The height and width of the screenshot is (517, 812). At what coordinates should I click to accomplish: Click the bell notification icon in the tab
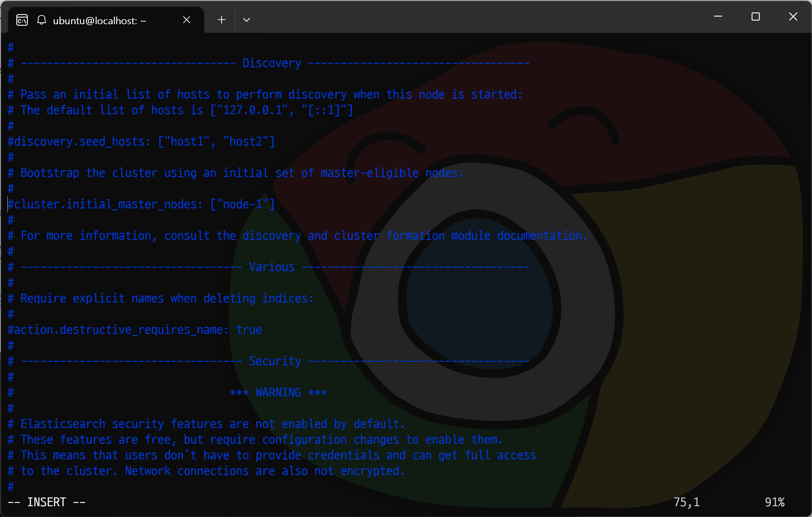pyautogui.click(x=41, y=20)
